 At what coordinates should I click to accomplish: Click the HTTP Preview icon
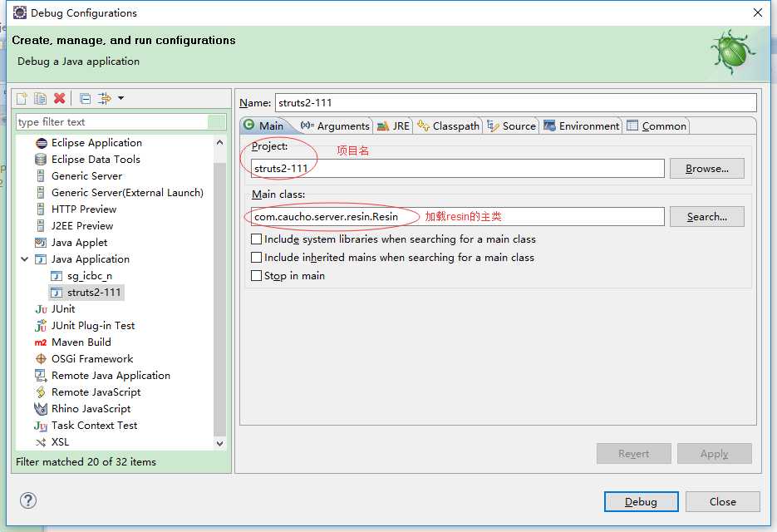(41, 209)
